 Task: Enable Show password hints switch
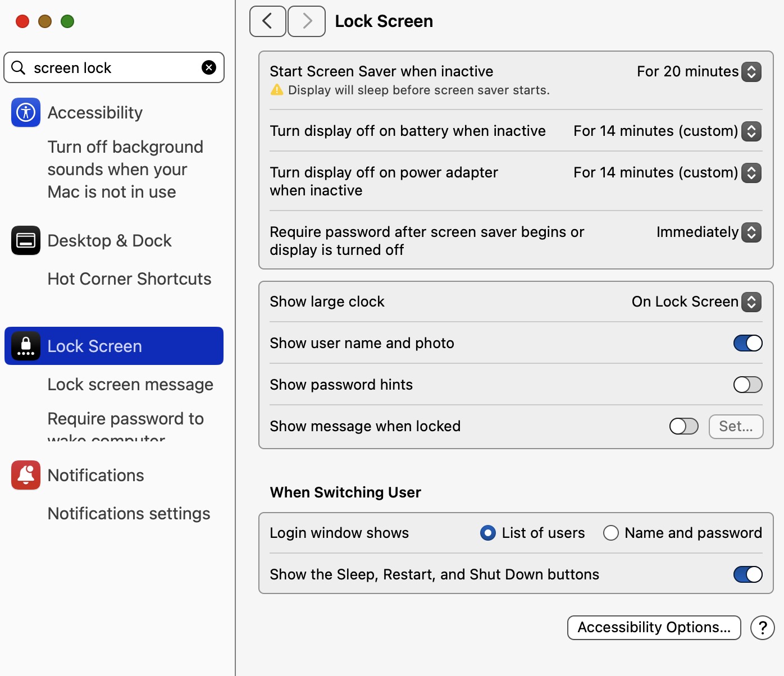[x=747, y=385]
